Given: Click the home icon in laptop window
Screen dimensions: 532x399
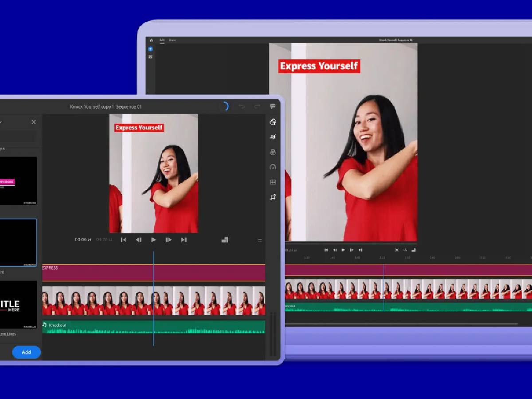Looking at the screenshot, I should 151,40.
